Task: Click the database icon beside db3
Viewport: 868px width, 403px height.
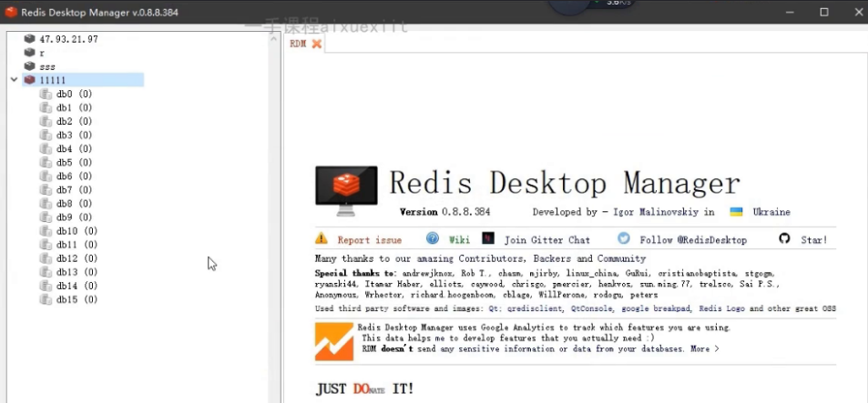Action: point(46,135)
